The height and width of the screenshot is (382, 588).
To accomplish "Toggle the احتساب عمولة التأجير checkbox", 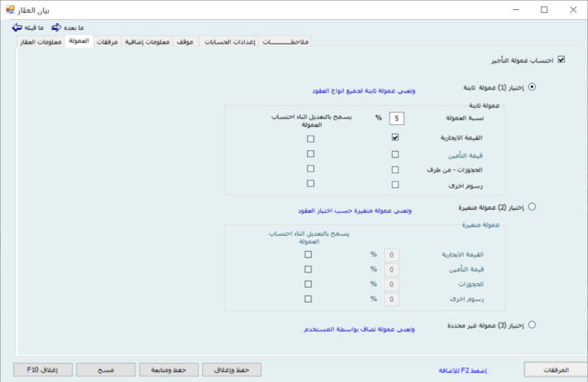I will pyautogui.click(x=561, y=60).
